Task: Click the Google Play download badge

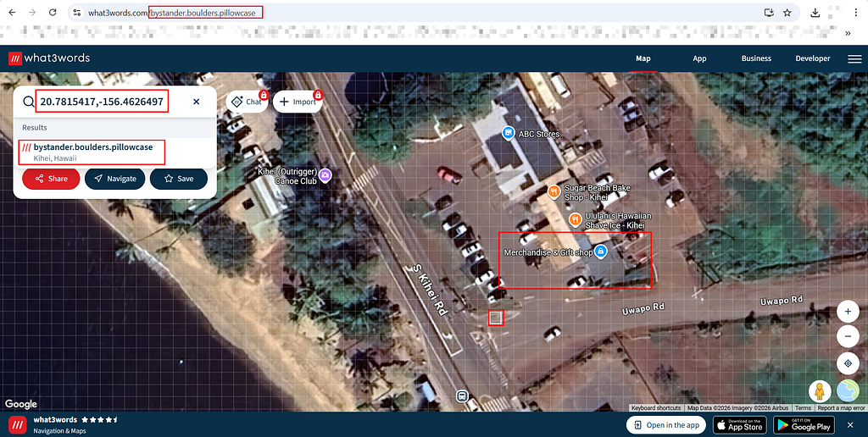Action: [805, 425]
